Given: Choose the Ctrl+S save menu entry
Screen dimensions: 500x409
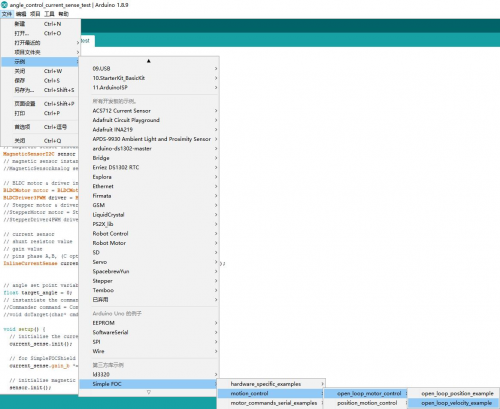Looking at the screenshot, I should tap(41, 80).
